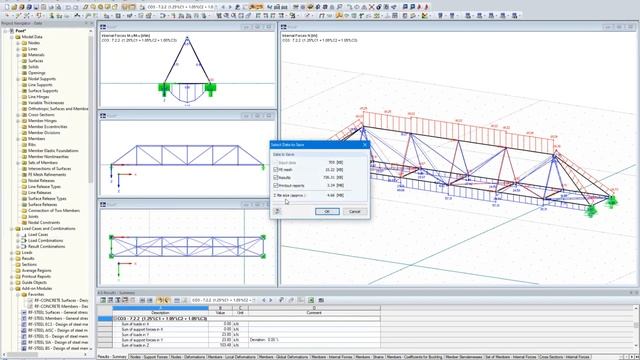Screen dimensions: 640x360
Task: Collapse the Add-on Modules node
Action: 12,289
